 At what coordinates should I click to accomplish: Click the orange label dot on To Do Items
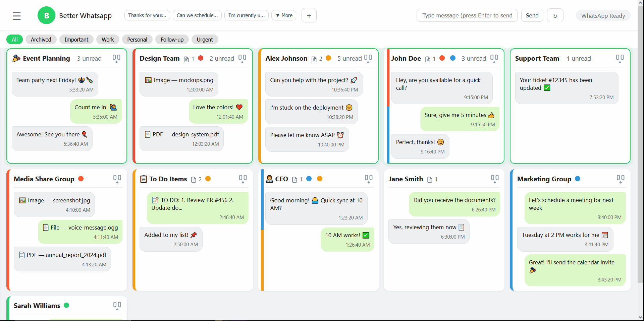[x=208, y=179]
